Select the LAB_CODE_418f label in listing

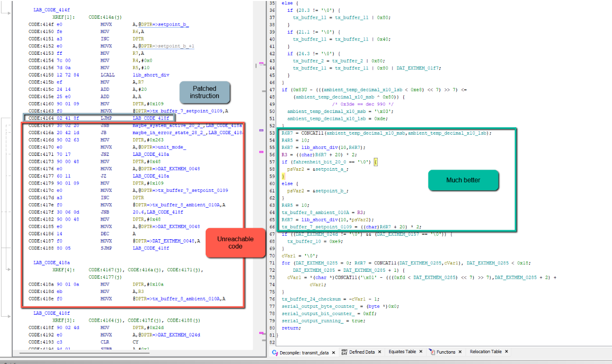pos(51,313)
